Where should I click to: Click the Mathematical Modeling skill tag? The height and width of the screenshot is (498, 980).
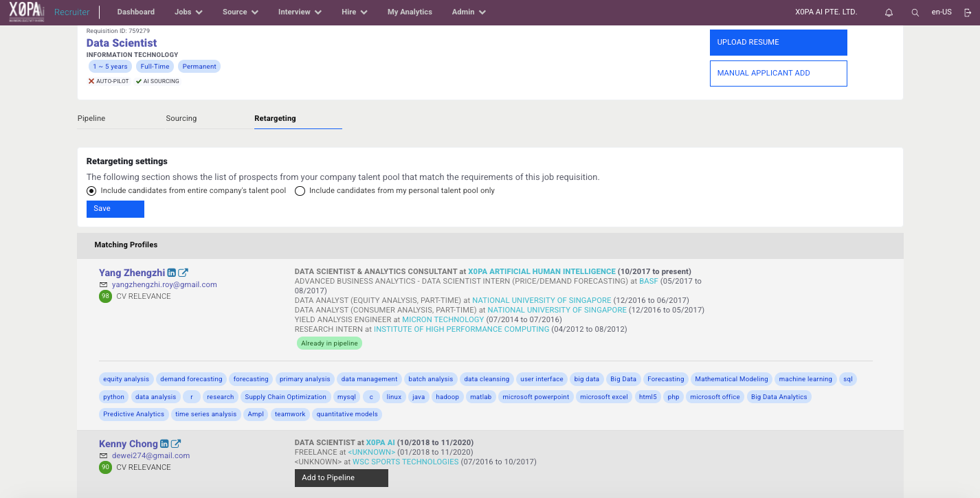pos(731,379)
